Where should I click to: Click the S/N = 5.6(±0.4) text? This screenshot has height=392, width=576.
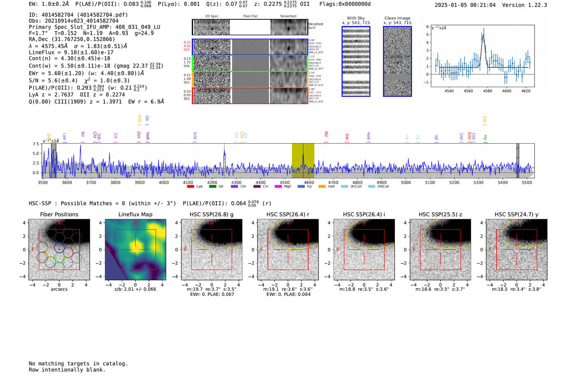click(53, 81)
